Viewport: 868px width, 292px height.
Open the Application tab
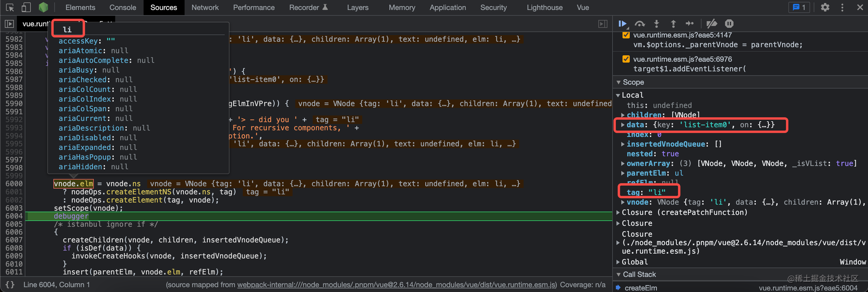pos(448,8)
